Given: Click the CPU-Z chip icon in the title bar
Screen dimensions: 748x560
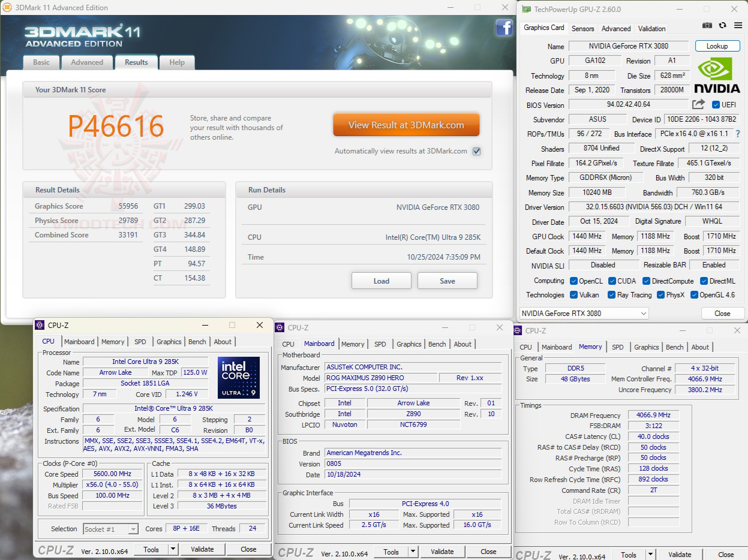Looking at the screenshot, I should [40, 325].
